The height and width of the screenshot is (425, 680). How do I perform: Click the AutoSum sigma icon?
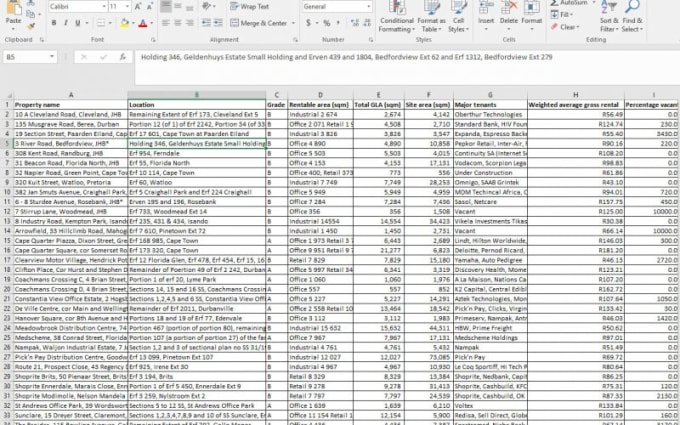pyautogui.click(x=554, y=3)
